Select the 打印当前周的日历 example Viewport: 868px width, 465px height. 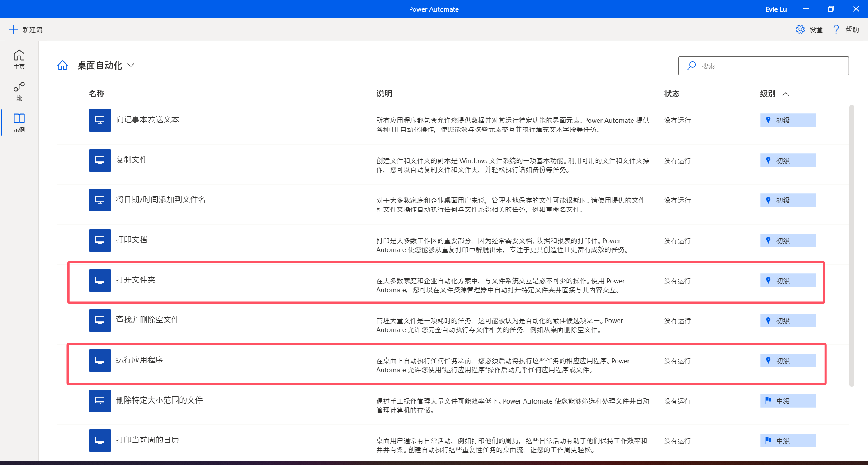147,440
